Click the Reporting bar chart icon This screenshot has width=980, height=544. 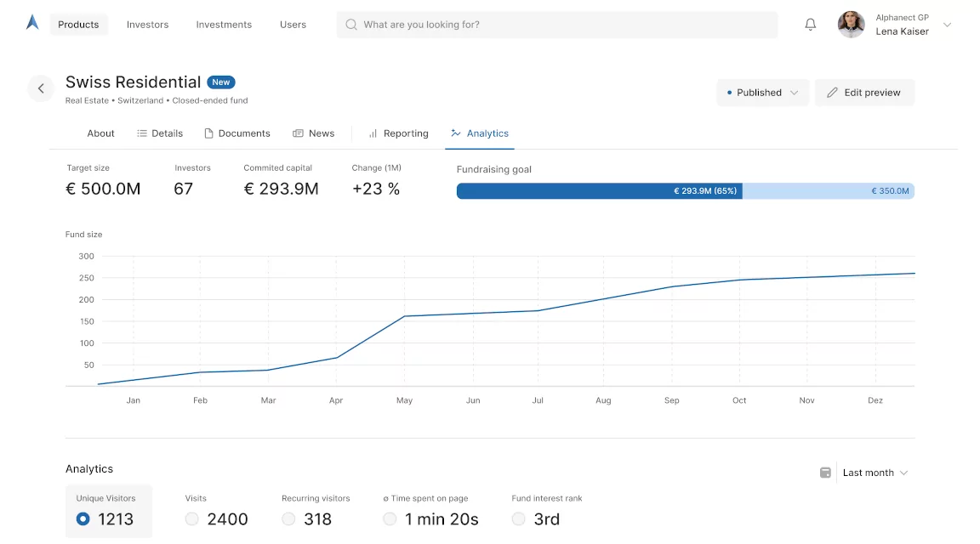(373, 133)
